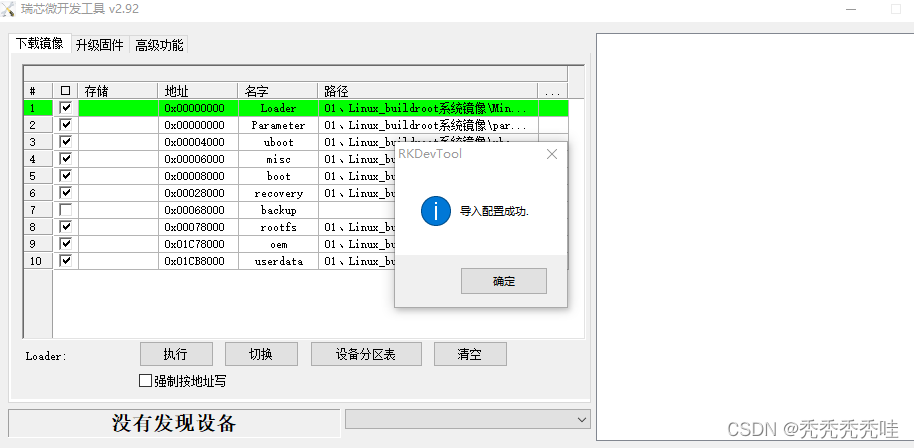Select the oem name cell

[x=278, y=244]
